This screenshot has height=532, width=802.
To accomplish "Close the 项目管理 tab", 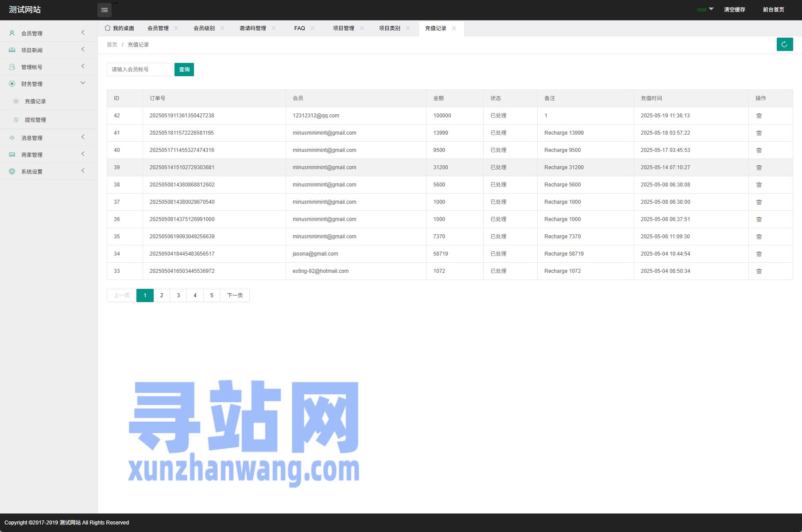I will point(362,28).
